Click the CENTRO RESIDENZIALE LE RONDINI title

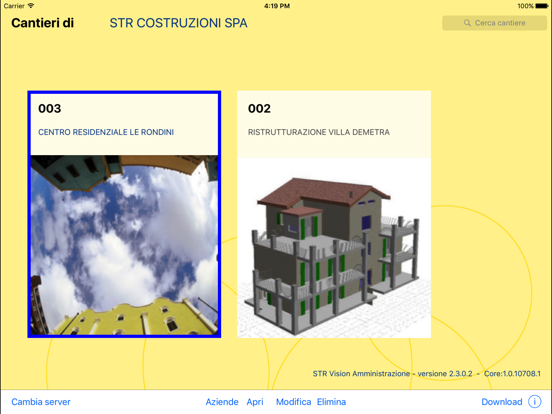point(106,132)
